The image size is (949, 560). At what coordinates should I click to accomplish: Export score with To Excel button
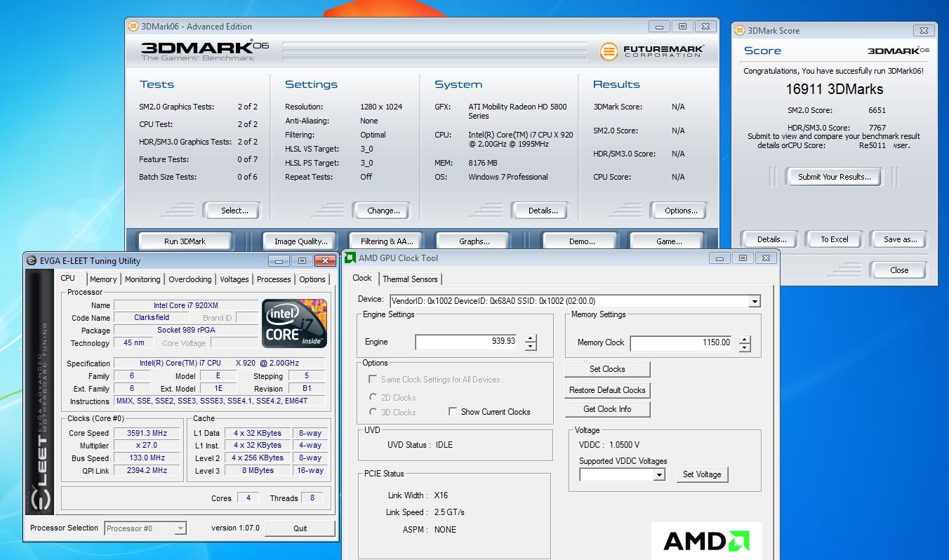point(835,239)
